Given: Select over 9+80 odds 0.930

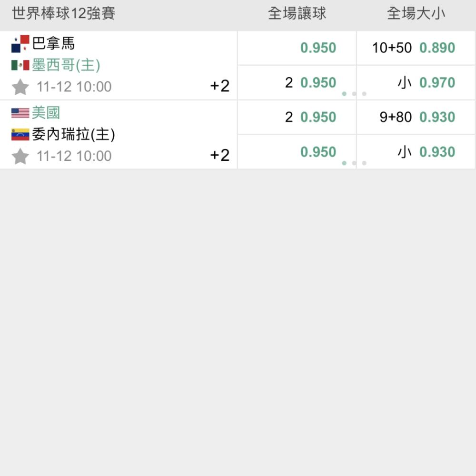Looking at the screenshot, I should [416, 117].
